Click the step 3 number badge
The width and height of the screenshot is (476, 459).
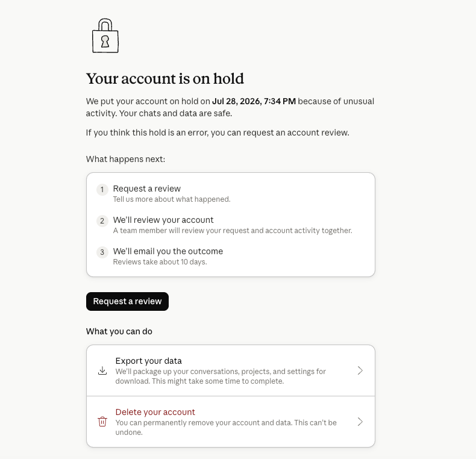pyautogui.click(x=102, y=252)
